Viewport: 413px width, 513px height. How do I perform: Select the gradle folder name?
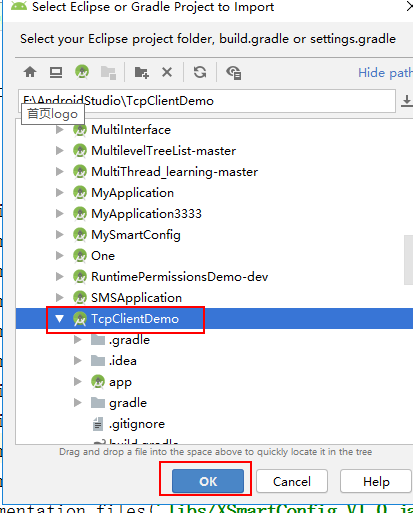click(x=128, y=403)
